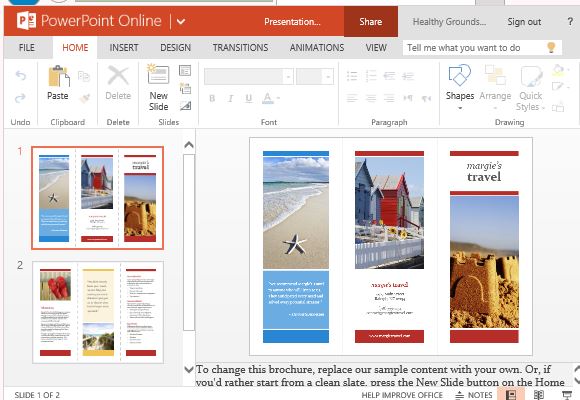This screenshot has width=580, height=400.
Task: Align text right
Action: [389, 98]
